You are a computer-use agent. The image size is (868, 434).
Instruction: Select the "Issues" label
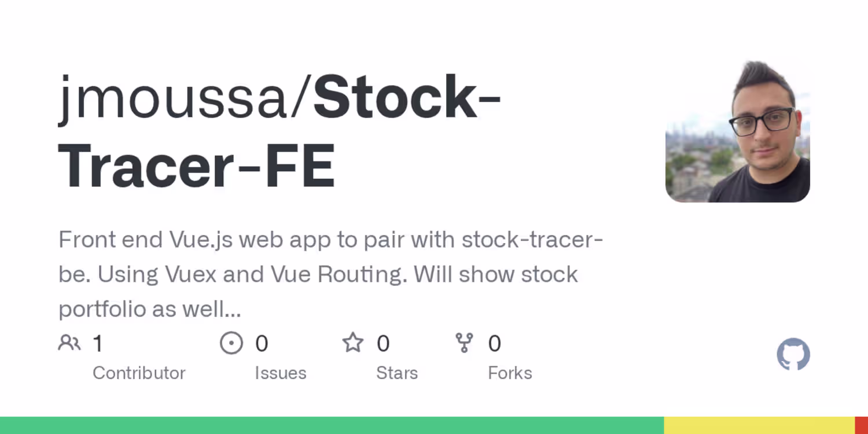(281, 373)
